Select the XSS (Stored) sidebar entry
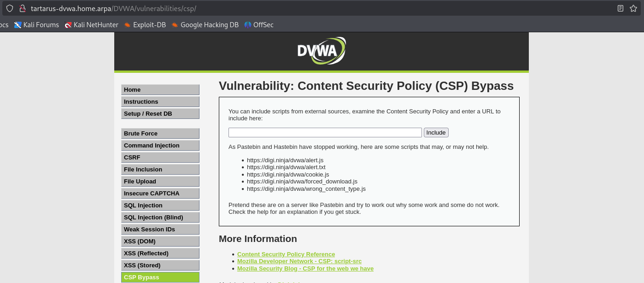 tap(160, 265)
